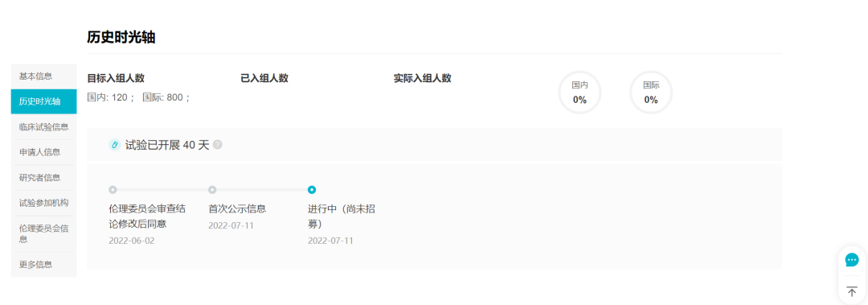Image resolution: width=868 pixels, height=305 pixels.
Task: Open 试验参加机构 in the sidebar
Action: tap(43, 203)
